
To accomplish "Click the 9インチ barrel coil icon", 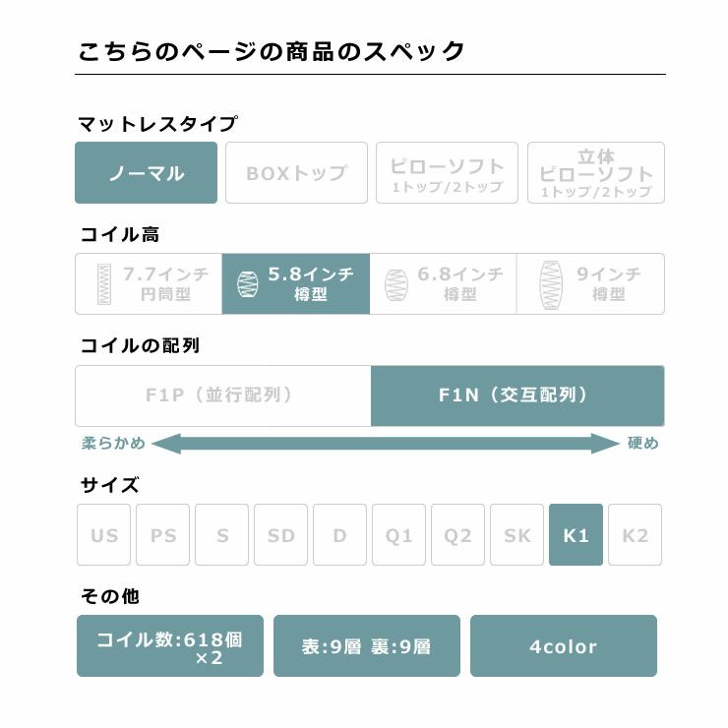I will (x=549, y=283).
